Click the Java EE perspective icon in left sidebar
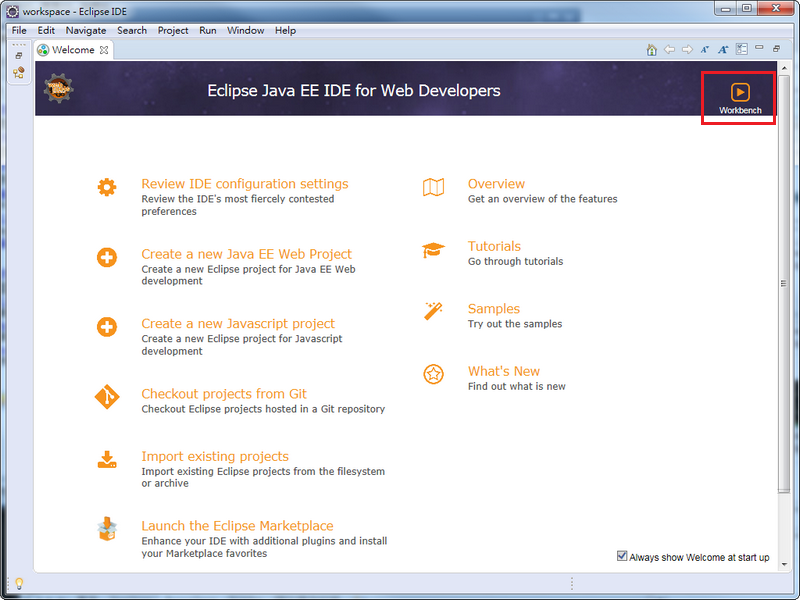This screenshot has width=800, height=600. pos(18,73)
